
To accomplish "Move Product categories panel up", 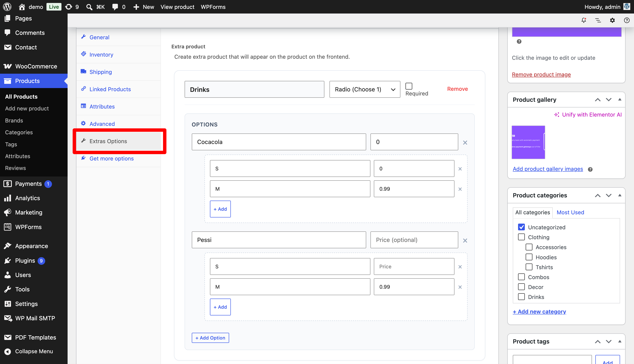I will tap(597, 195).
